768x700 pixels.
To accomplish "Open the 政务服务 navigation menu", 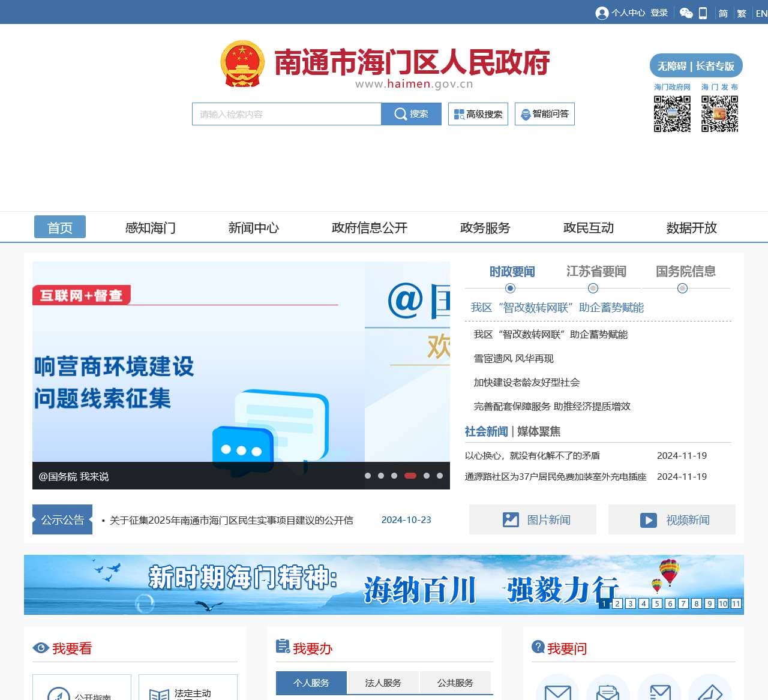I will point(485,228).
